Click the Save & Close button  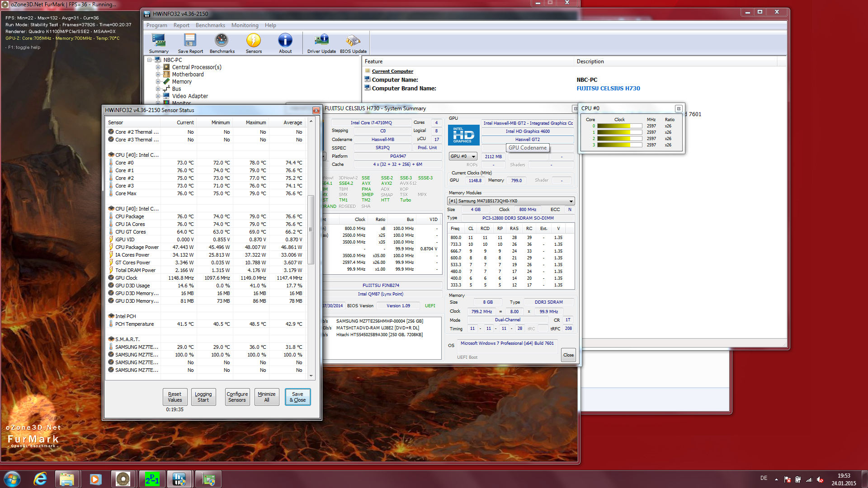(x=297, y=397)
